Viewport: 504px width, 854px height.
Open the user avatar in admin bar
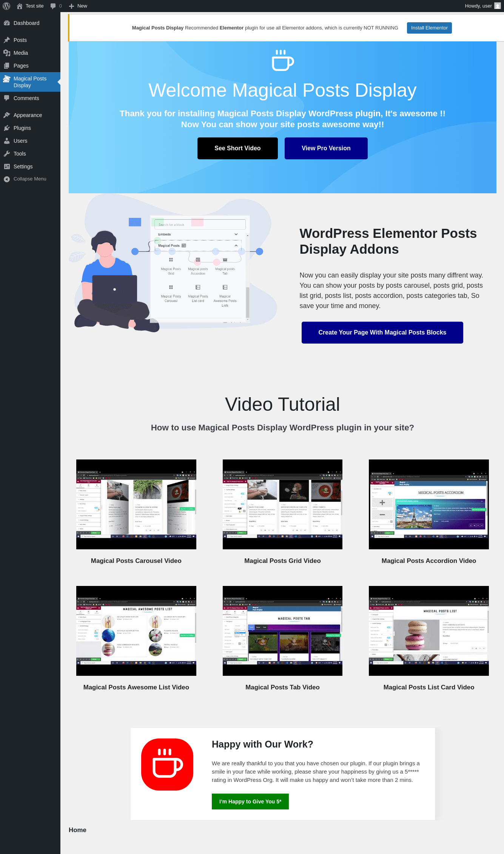(497, 6)
